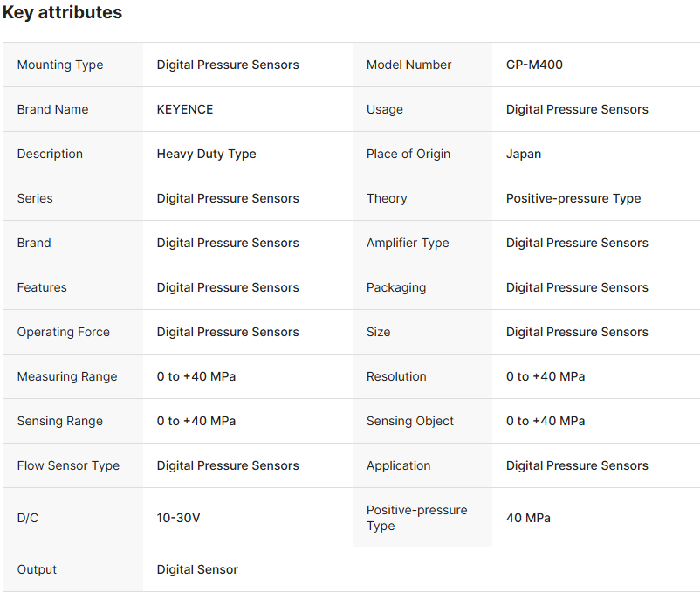Click the Heavy Duty Type description value
The image size is (700, 592).
(207, 154)
